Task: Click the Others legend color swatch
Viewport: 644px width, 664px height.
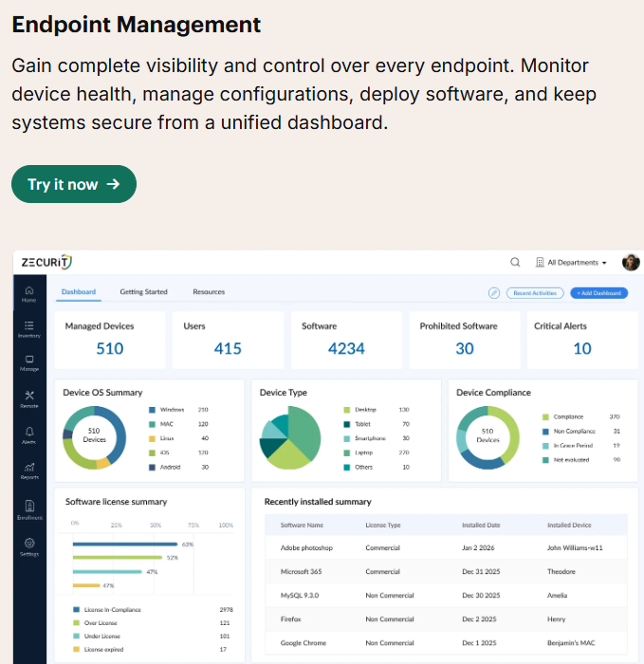Action: (x=347, y=468)
